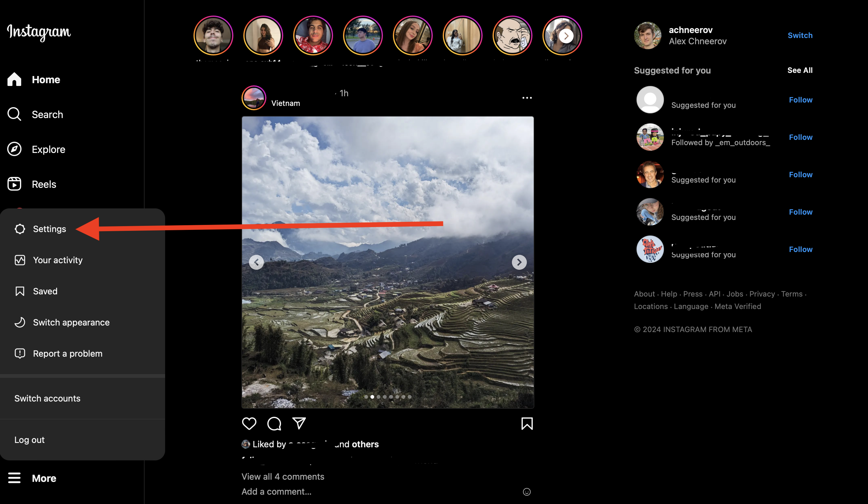
Task: Like the Vietnam post with heart icon
Action: coord(249,423)
